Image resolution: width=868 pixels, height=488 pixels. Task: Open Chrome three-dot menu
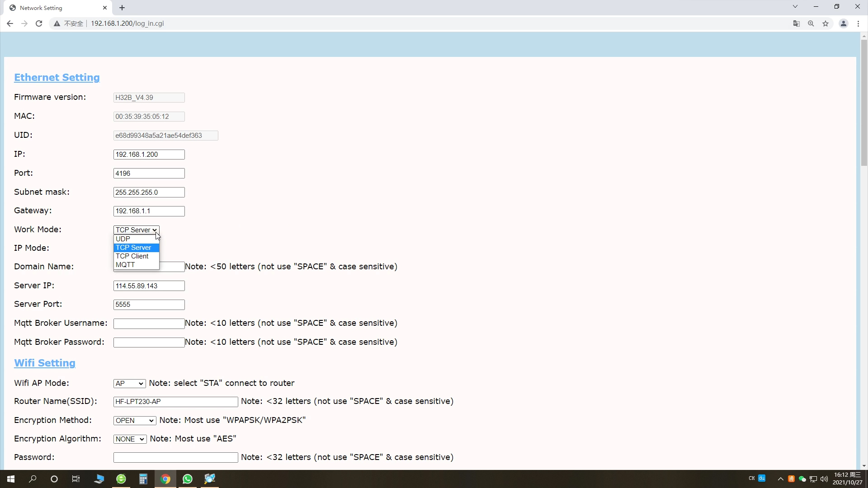click(858, 23)
